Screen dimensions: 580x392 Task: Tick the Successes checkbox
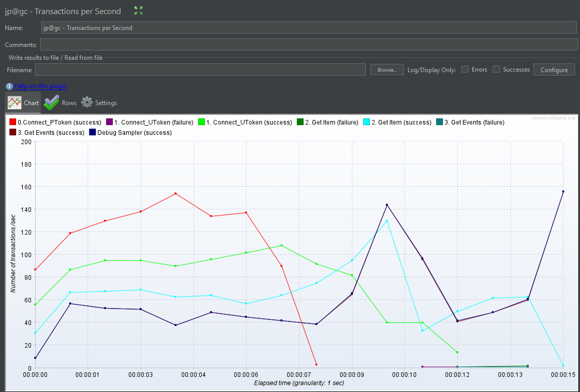coord(496,69)
